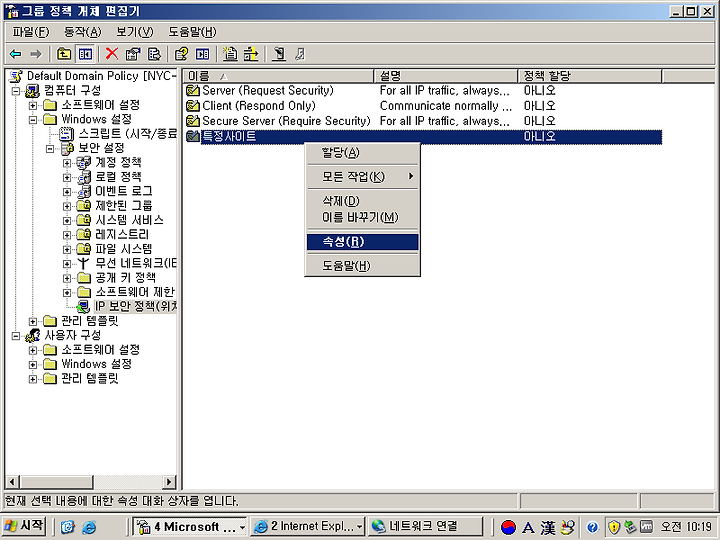Choose 속성(R) in context menu
The height and width of the screenshot is (540, 720).
coord(362,242)
